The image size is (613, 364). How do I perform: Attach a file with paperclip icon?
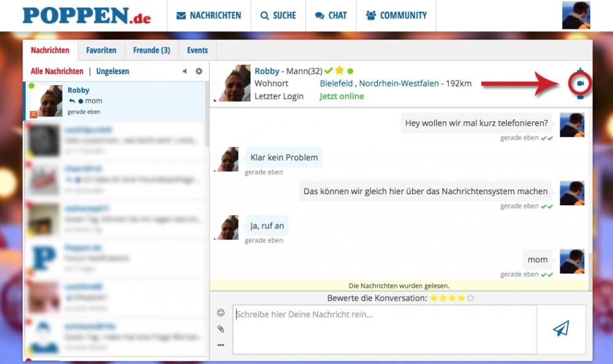tap(221, 329)
